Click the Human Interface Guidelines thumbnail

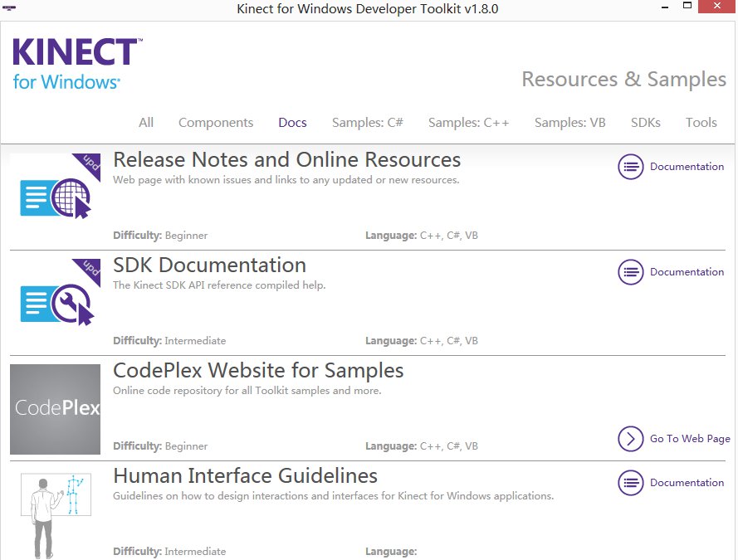pyautogui.click(x=55, y=514)
